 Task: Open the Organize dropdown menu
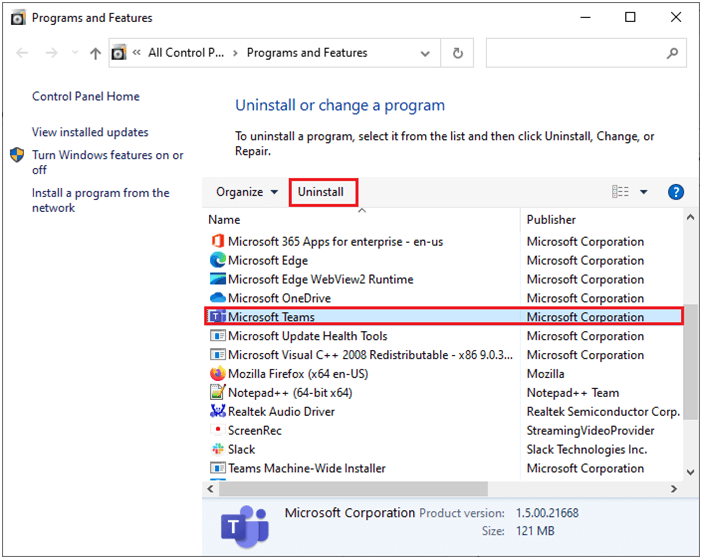[x=248, y=192]
